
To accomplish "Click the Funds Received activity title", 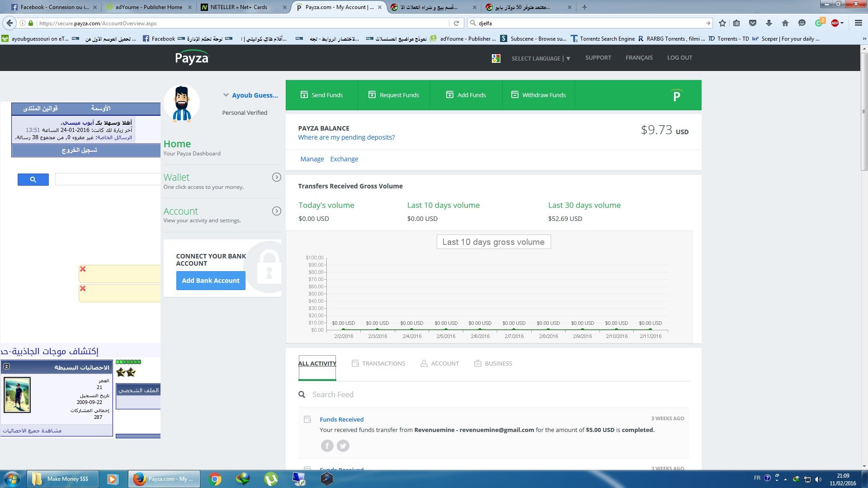I will [341, 419].
